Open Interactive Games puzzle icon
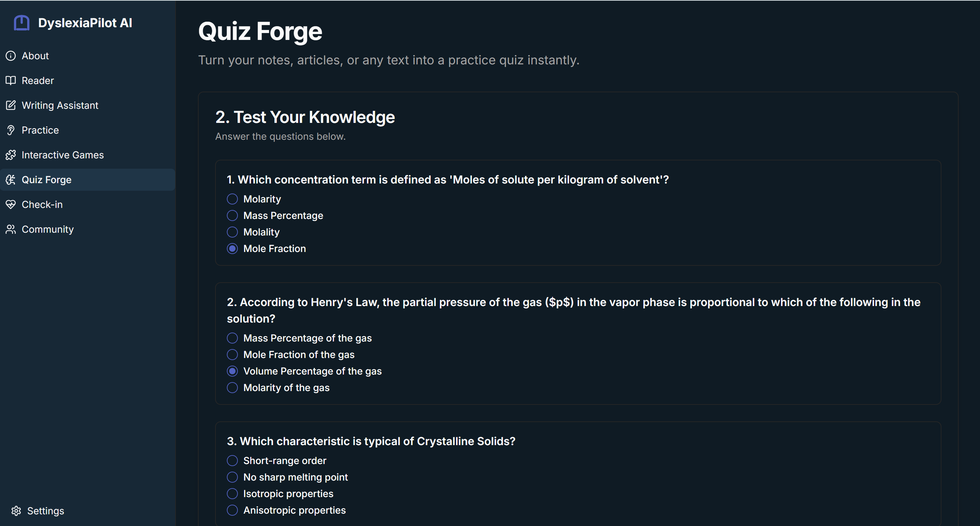 tap(11, 155)
